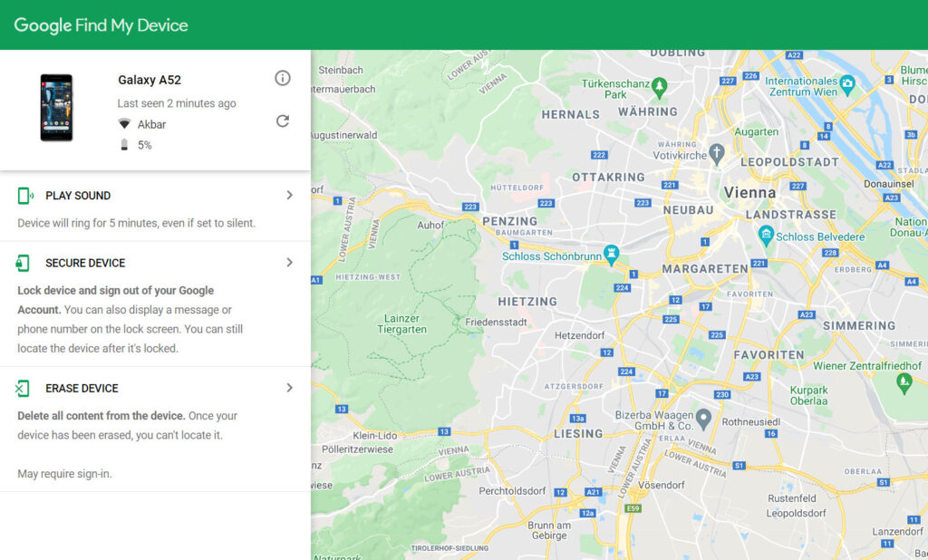Click the FAVORITEN district label
This screenshot has height=560, width=928.
(768, 355)
